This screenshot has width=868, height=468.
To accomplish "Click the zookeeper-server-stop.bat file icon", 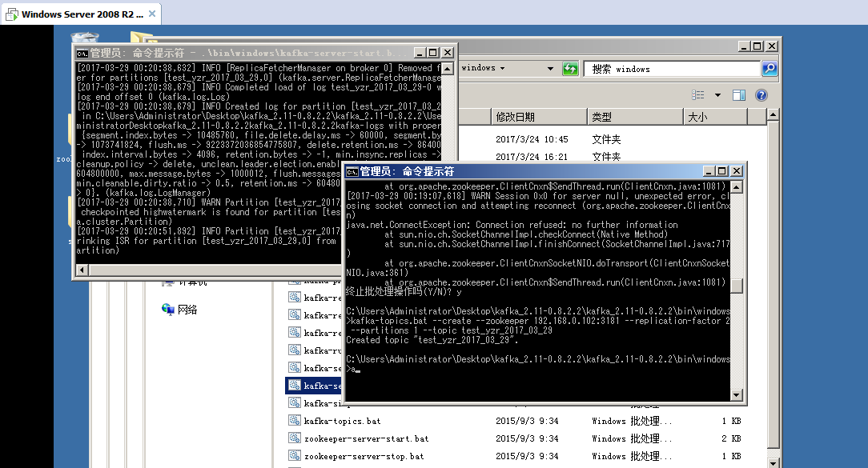I will (x=295, y=456).
